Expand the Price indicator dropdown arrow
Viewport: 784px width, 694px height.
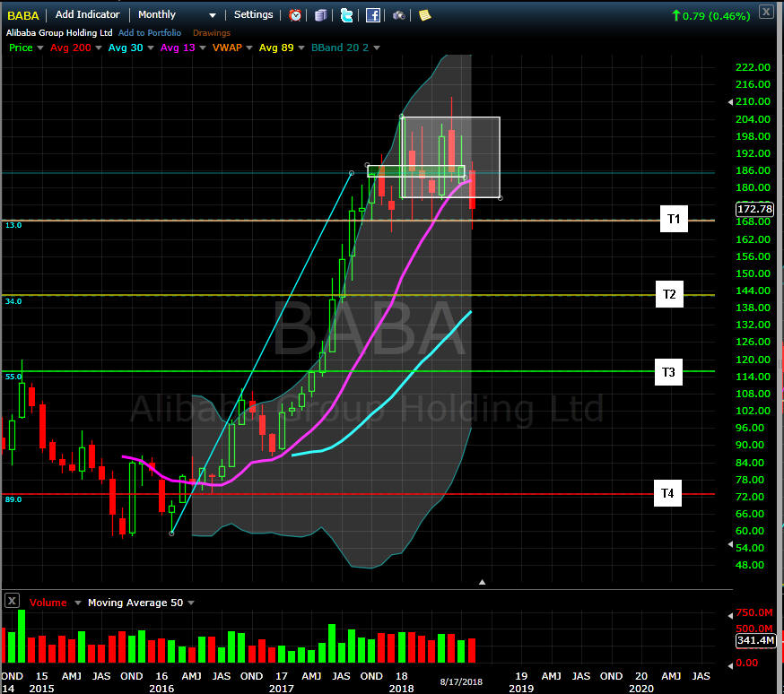click(40, 48)
